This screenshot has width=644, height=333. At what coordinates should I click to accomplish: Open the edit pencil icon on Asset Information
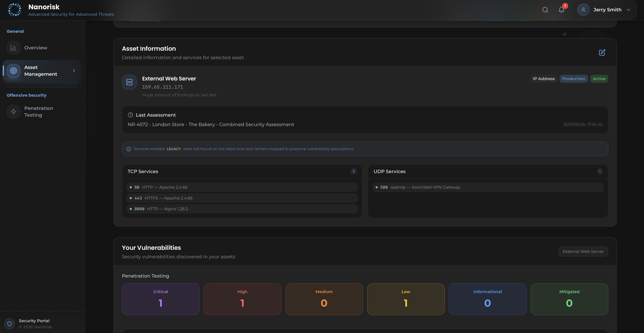coord(602,52)
